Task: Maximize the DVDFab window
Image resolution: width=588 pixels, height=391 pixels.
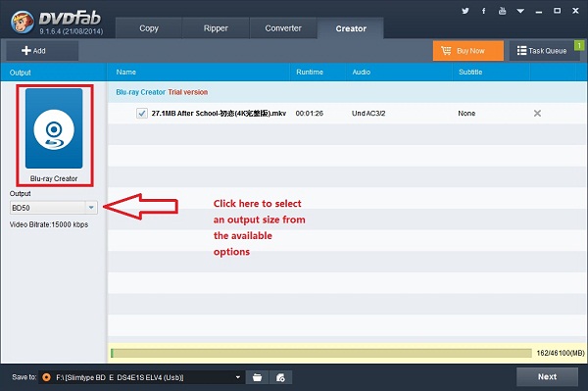Action: [558, 11]
